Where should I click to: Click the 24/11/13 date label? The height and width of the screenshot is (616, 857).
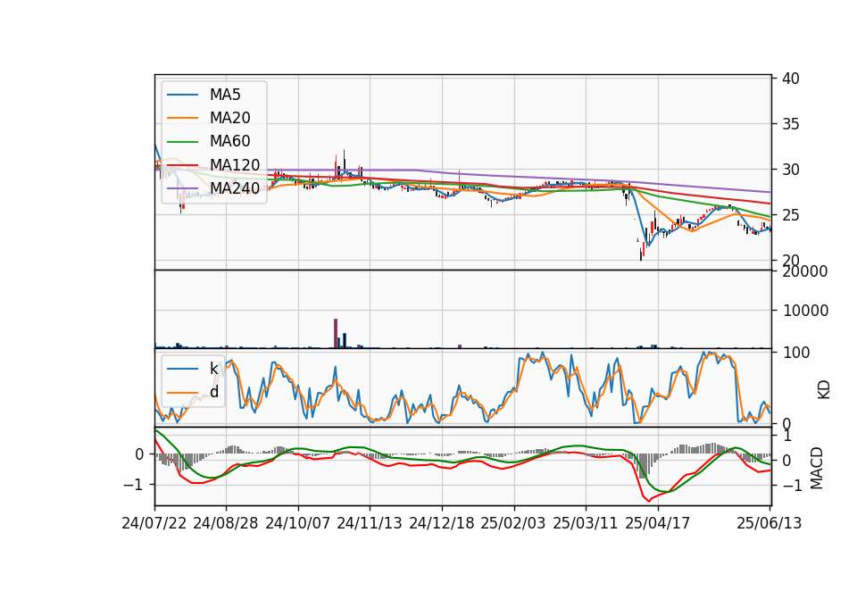370,523
